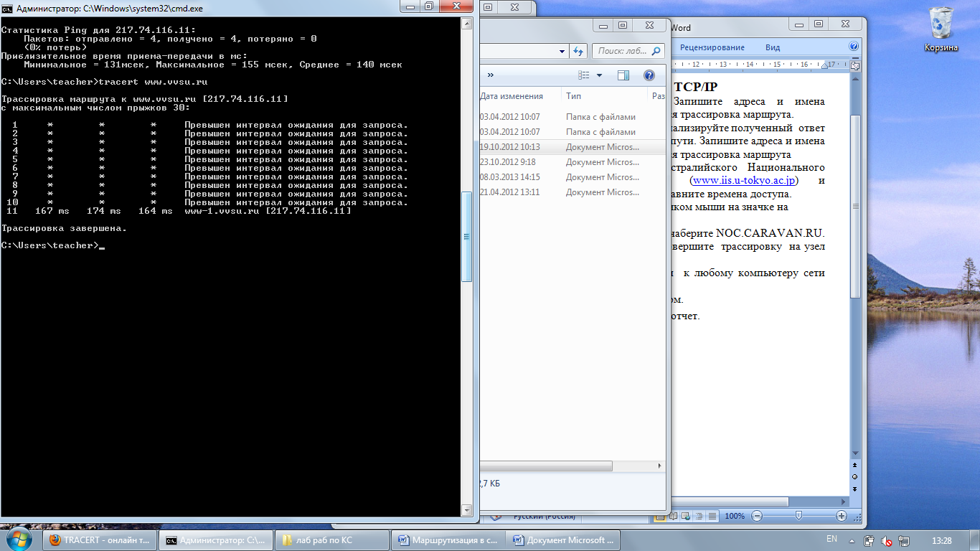Switch to Документ Microsoft taskbar item
This screenshot has height=551, width=980.
coord(563,540)
